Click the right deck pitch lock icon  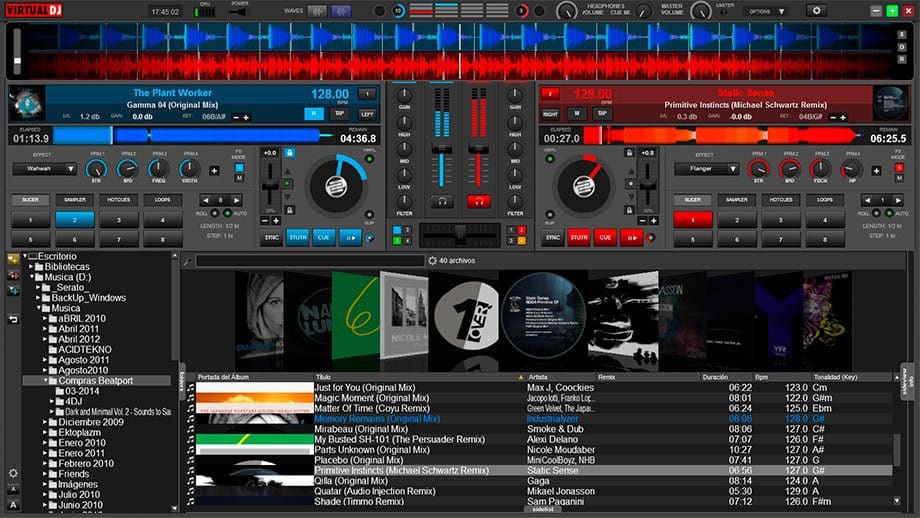629,153
